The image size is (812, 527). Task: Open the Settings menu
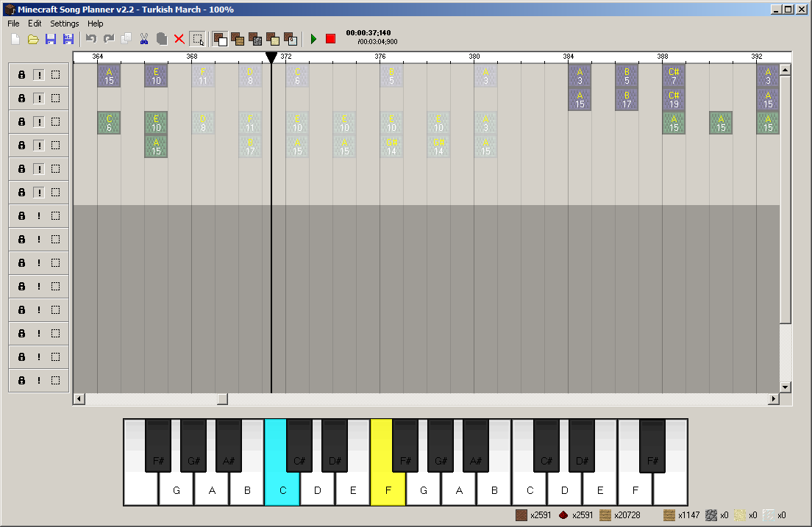click(x=64, y=24)
